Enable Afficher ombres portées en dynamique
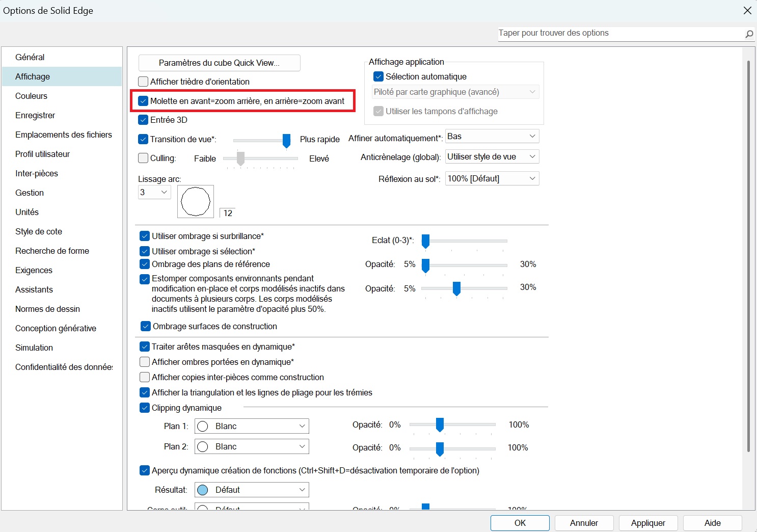The height and width of the screenshot is (532, 757). click(145, 362)
